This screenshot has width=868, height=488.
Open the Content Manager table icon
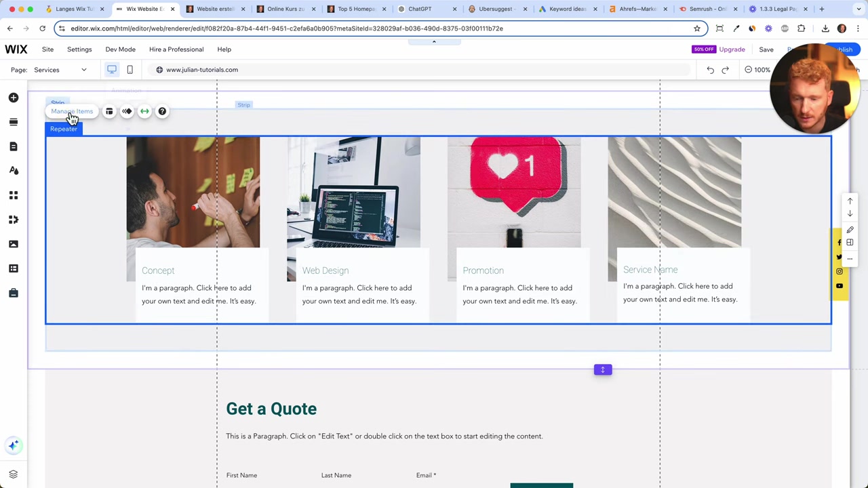[x=14, y=268]
